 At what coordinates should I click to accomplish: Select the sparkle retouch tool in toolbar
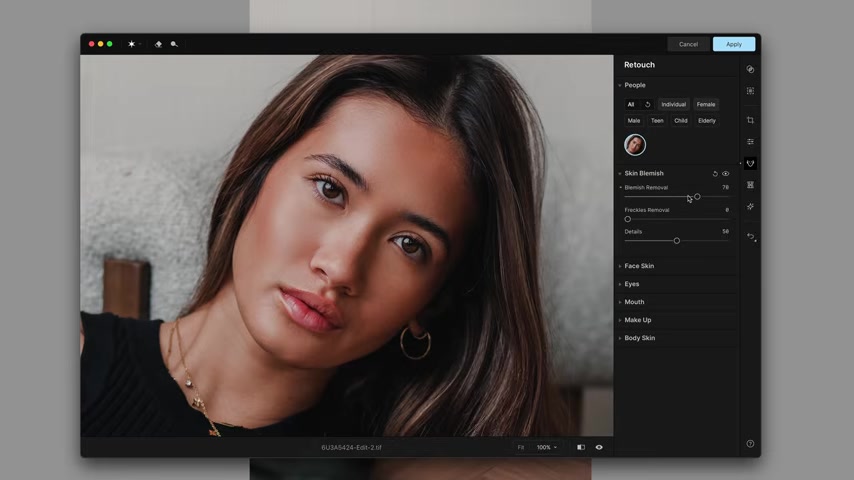coord(131,44)
